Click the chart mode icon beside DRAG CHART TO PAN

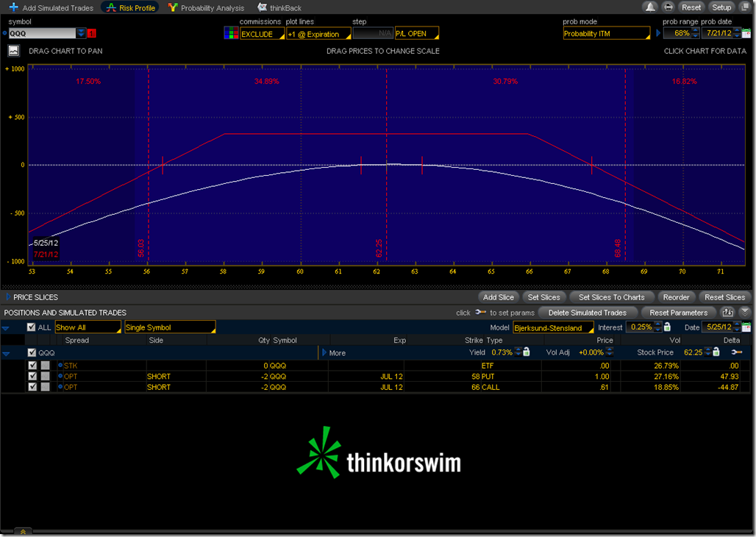coord(13,51)
